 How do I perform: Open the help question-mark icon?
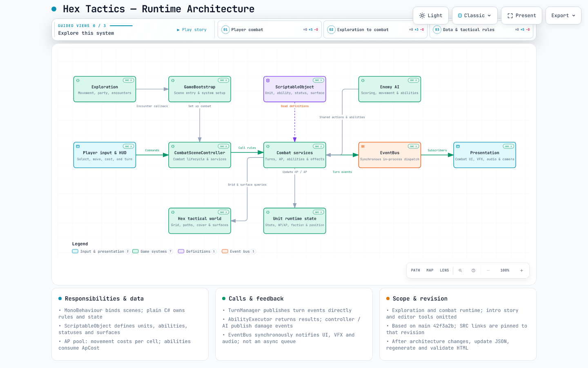point(473,270)
